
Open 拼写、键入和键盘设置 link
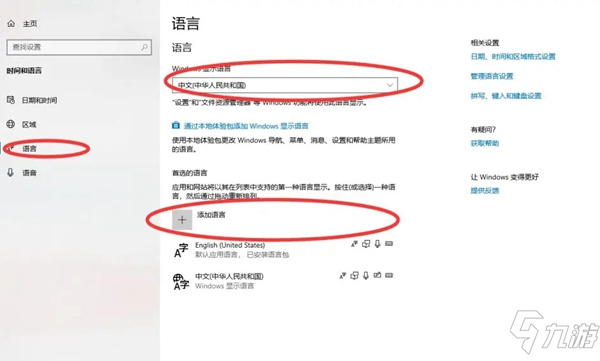click(x=506, y=96)
